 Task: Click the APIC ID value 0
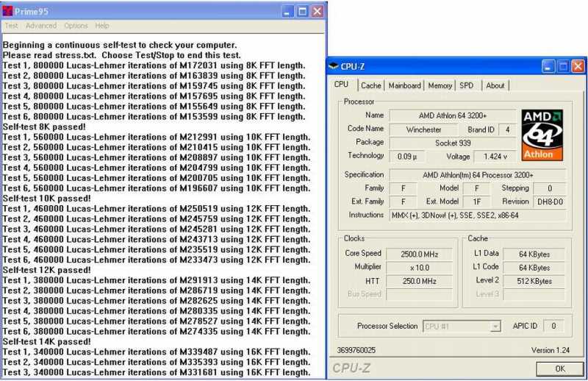click(x=553, y=326)
